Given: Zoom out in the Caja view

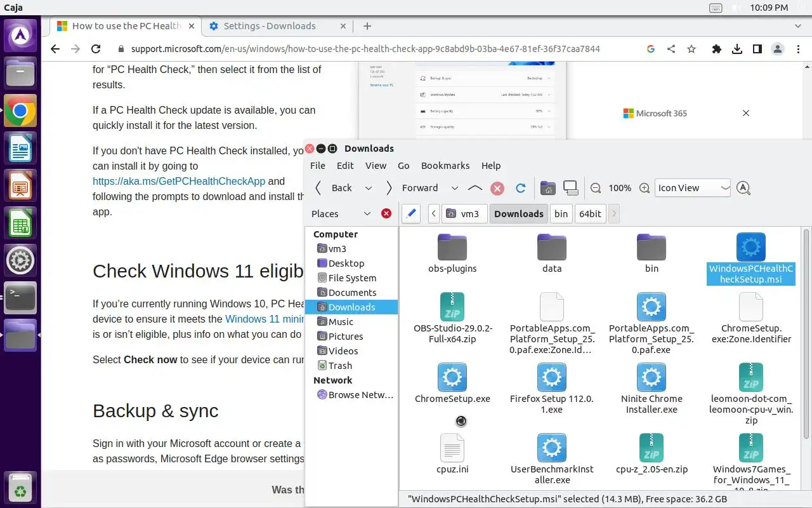Looking at the screenshot, I should pos(596,188).
